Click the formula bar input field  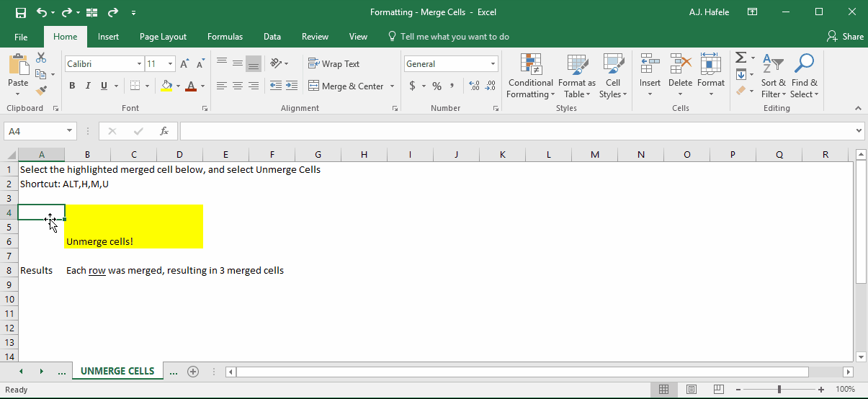pos(516,131)
